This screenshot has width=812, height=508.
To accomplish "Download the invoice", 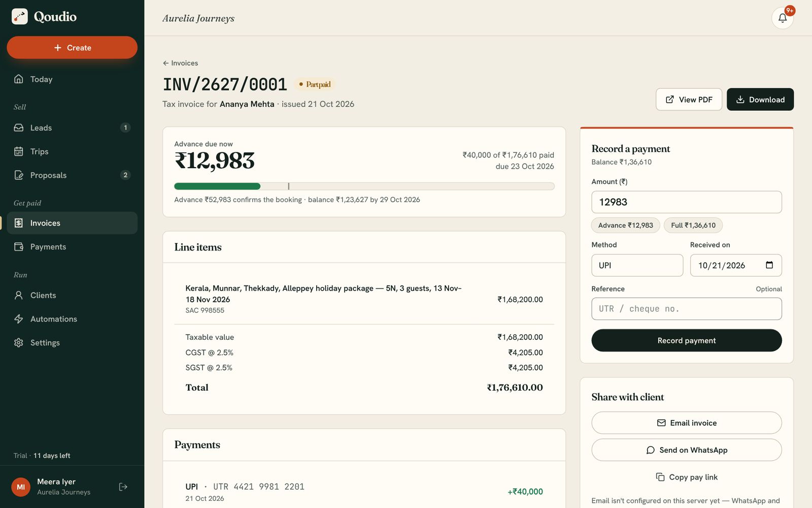I will pyautogui.click(x=760, y=100).
